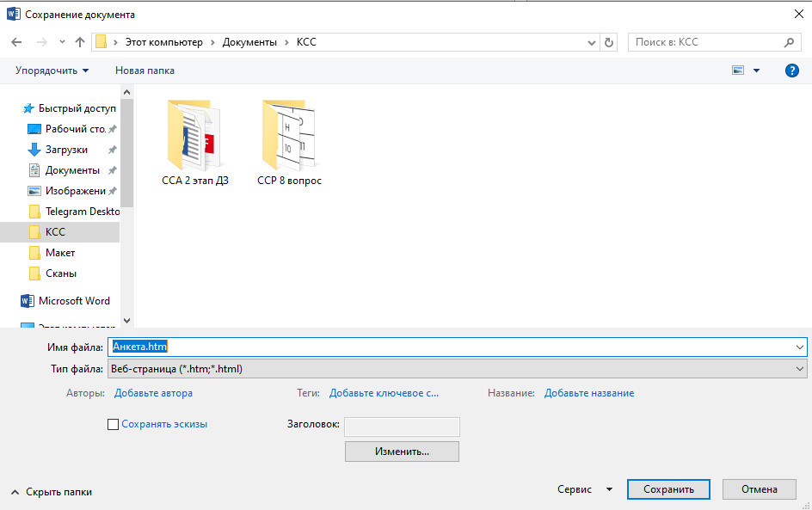Image resolution: width=812 pixels, height=510 pixels.
Task: Expand the Тип файла dropdown
Action: (x=800, y=369)
